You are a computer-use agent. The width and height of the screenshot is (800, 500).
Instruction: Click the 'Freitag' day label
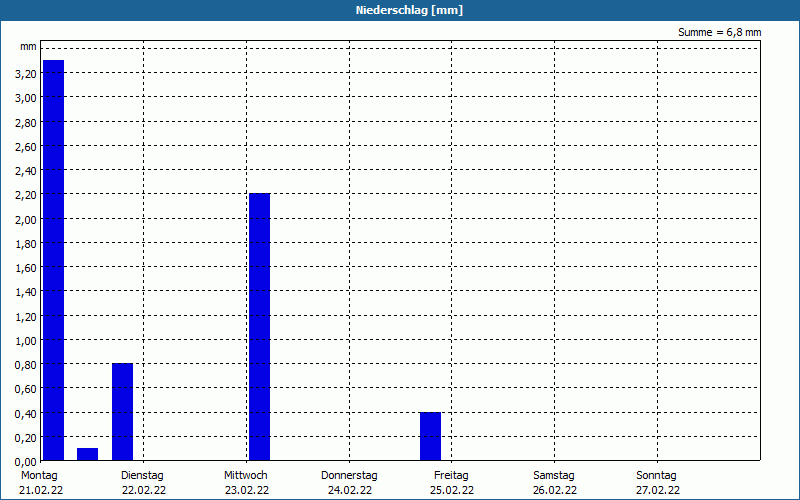pyautogui.click(x=452, y=476)
